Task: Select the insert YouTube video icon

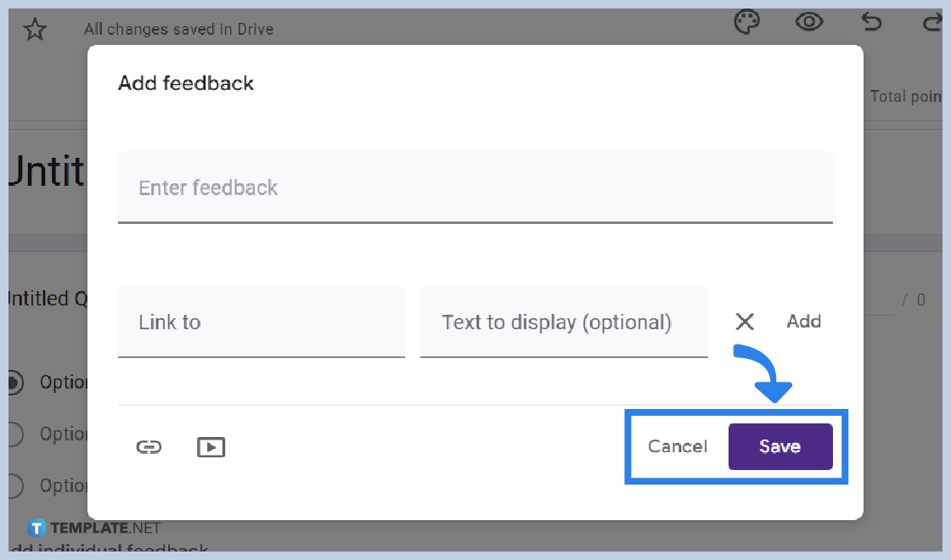Action: pos(211,446)
